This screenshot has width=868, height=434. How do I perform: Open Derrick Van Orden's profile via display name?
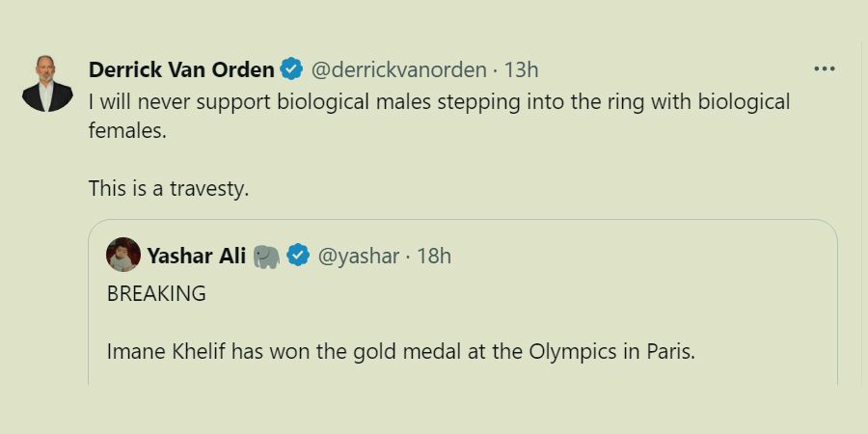(181, 69)
